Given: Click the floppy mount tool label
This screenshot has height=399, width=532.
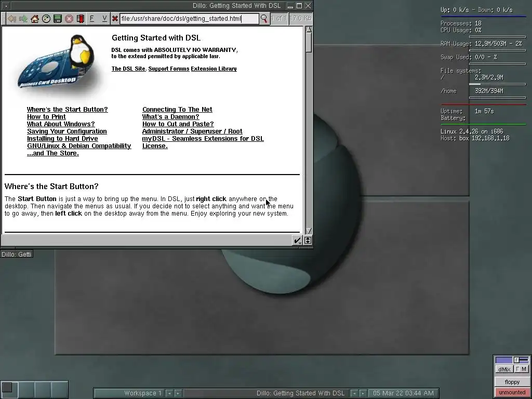Looking at the screenshot, I should (512, 382).
